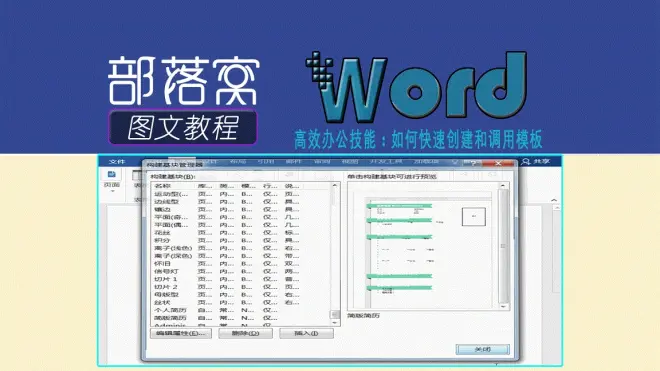Image resolution: width=660 pixels, height=371 pixels.
Task: Expand the dropdown arrow under 页面
Action: pyautogui.click(x=112, y=191)
